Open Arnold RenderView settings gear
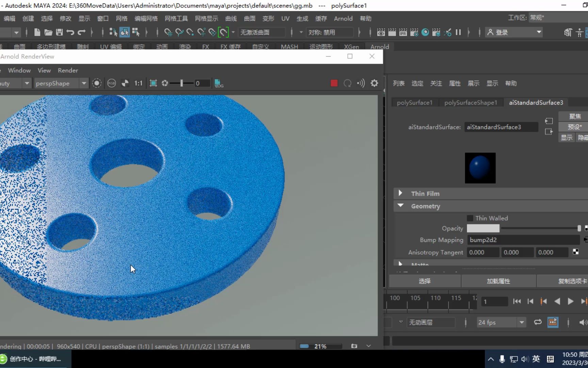The height and width of the screenshot is (368, 588). (374, 83)
